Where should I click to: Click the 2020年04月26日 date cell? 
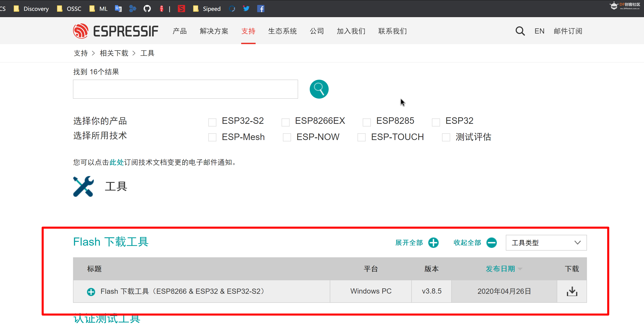click(504, 291)
